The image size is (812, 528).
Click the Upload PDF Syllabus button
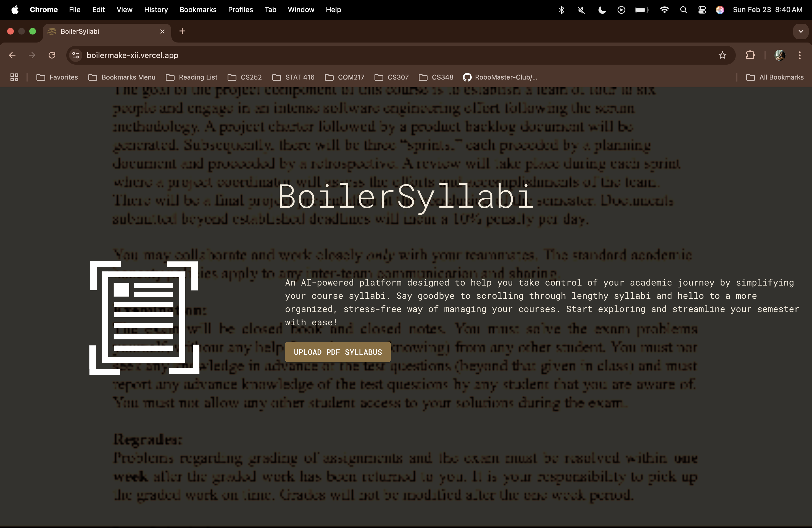(338, 352)
